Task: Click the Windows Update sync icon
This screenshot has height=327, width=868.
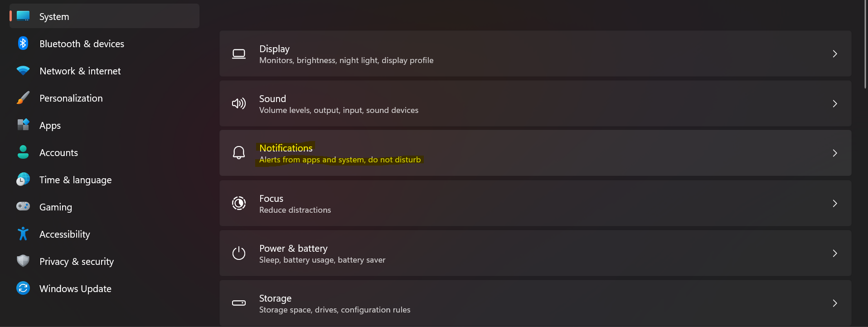Action: 23,288
